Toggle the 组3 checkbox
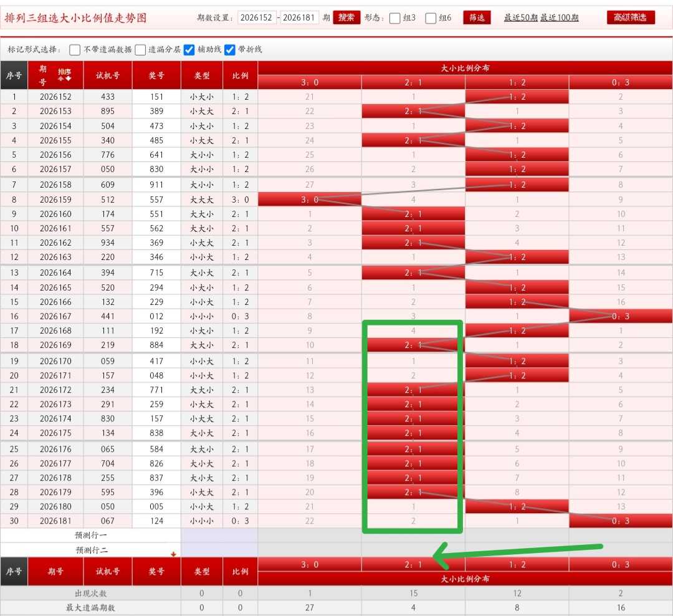The height and width of the screenshot is (616, 673). [x=394, y=18]
